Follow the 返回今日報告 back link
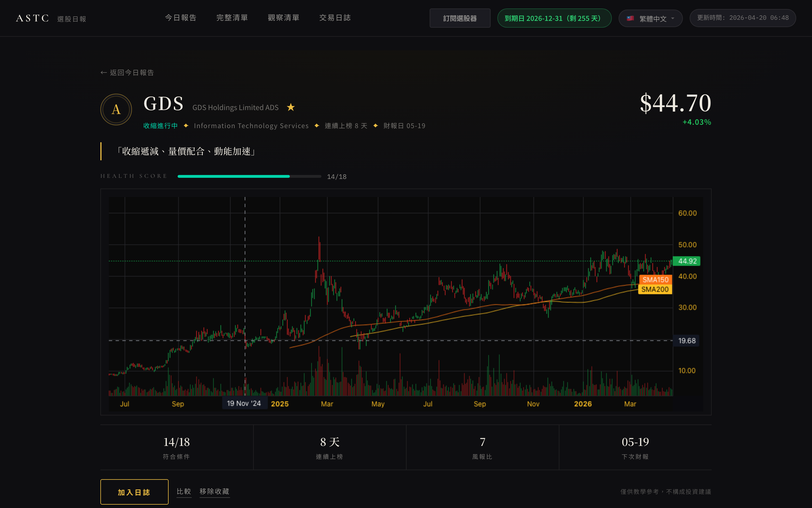812x508 pixels. click(x=127, y=73)
